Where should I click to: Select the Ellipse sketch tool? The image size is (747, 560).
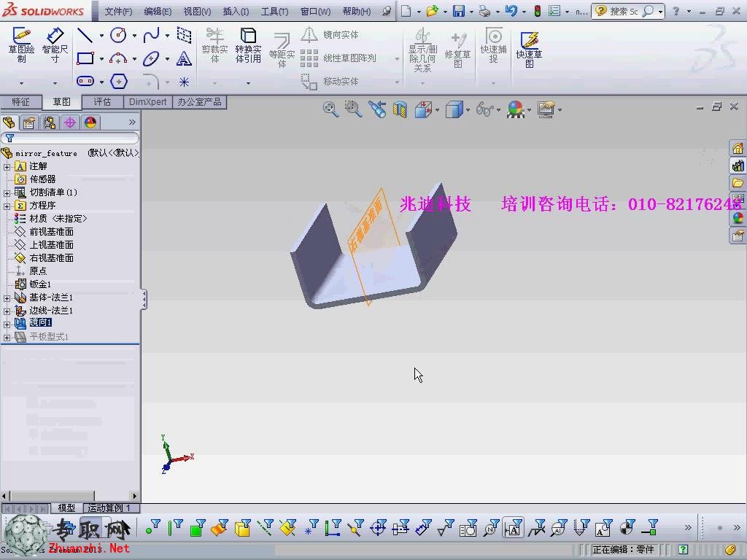[x=151, y=58]
